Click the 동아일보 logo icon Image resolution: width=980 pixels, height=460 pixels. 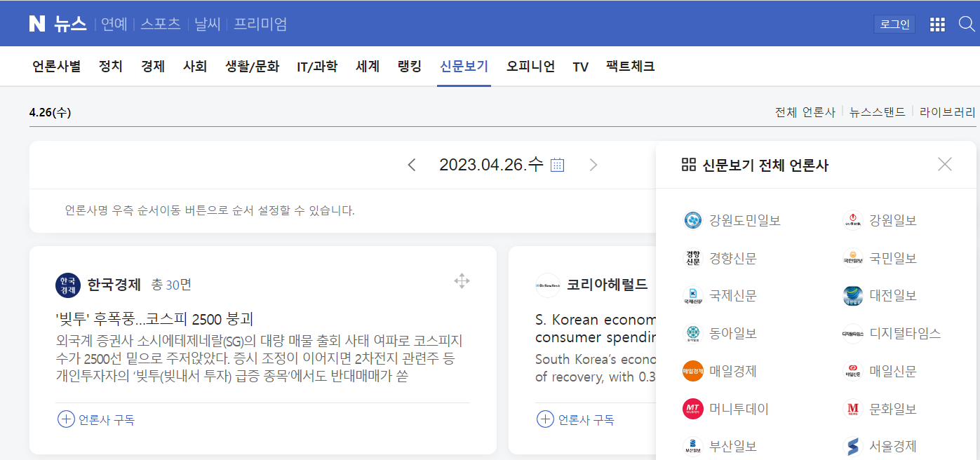click(693, 334)
